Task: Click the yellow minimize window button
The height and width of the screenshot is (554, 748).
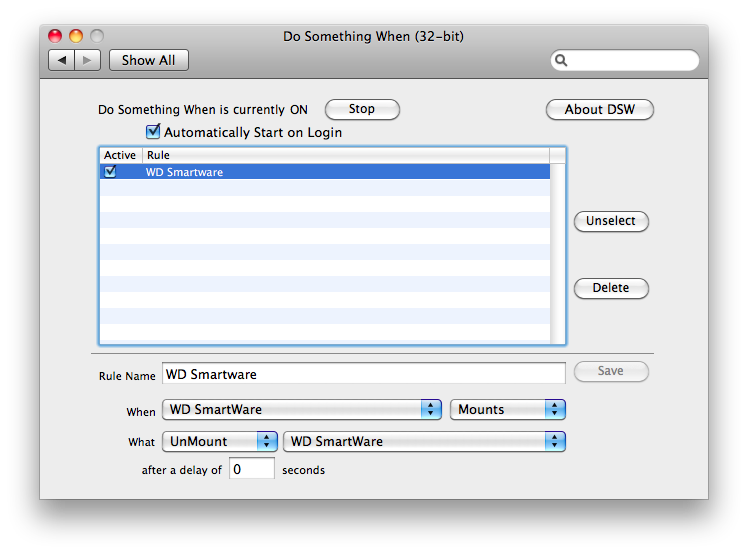Action: coord(76,36)
